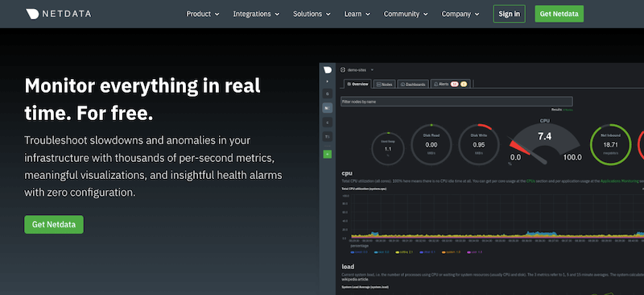Click the cpu section heading
Image resolution: width=644 pixels, height=295 pixels.
347,173
